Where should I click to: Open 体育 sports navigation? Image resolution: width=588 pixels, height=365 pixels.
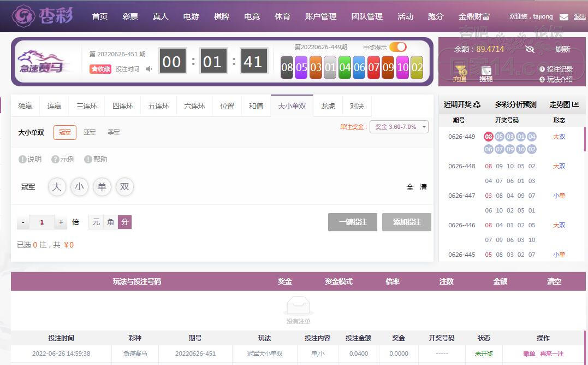point(282,16)
